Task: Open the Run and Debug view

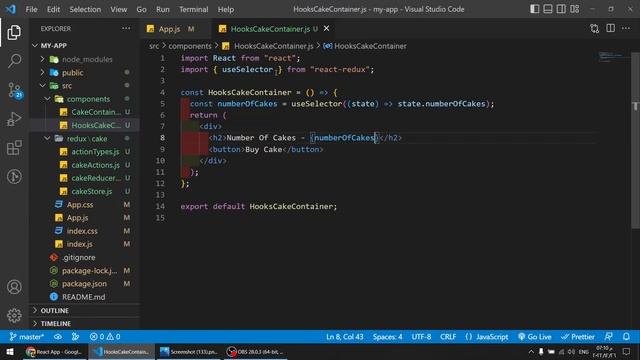Action: (x=14, y=119)
